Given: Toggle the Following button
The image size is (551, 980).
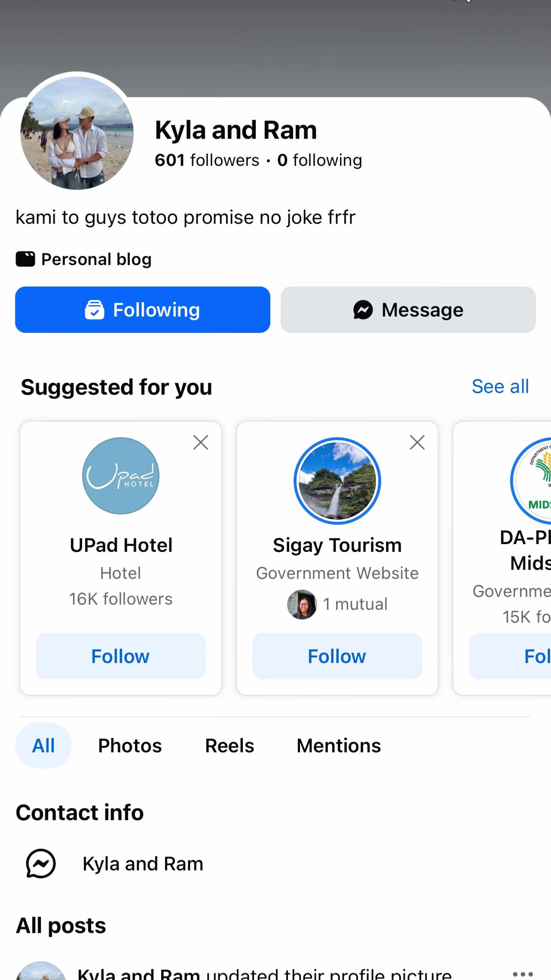Looking at the screenshot, I should coord(143,310).
